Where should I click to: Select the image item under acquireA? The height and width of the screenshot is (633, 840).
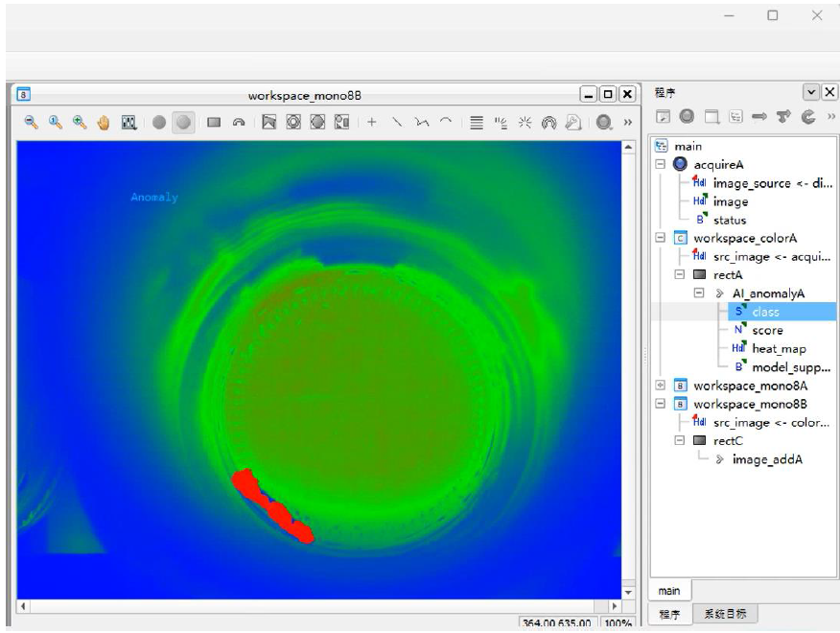click(x=730, y=201)
